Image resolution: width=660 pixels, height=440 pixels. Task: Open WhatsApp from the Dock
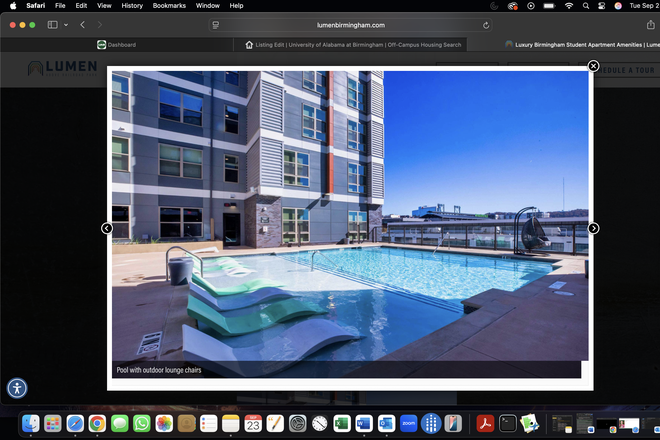(x=142, y=424)
